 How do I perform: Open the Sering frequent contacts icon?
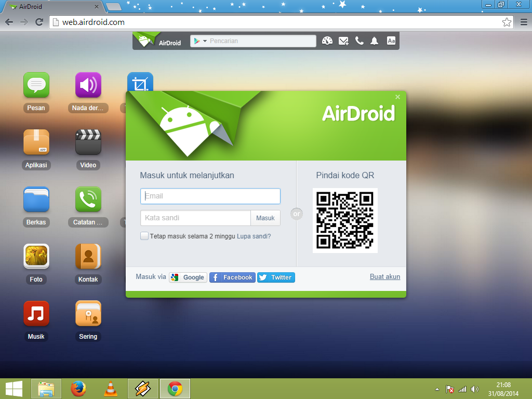(88, 313)
